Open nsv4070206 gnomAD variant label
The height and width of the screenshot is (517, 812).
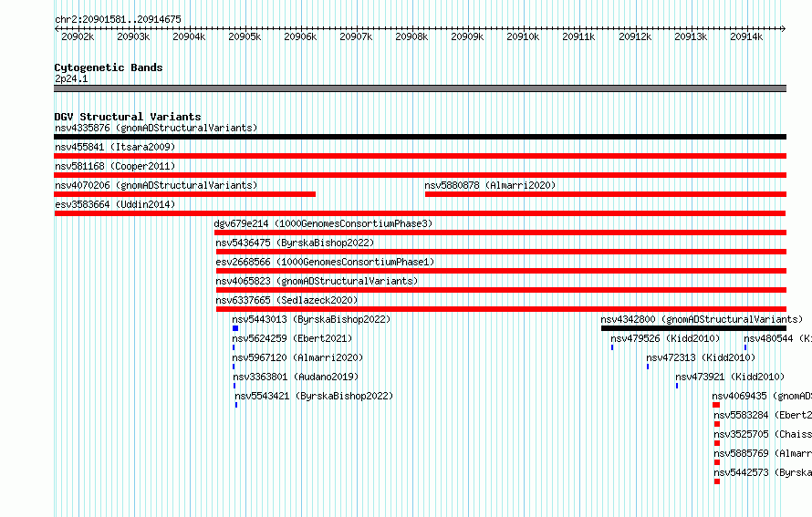(156, 185)
